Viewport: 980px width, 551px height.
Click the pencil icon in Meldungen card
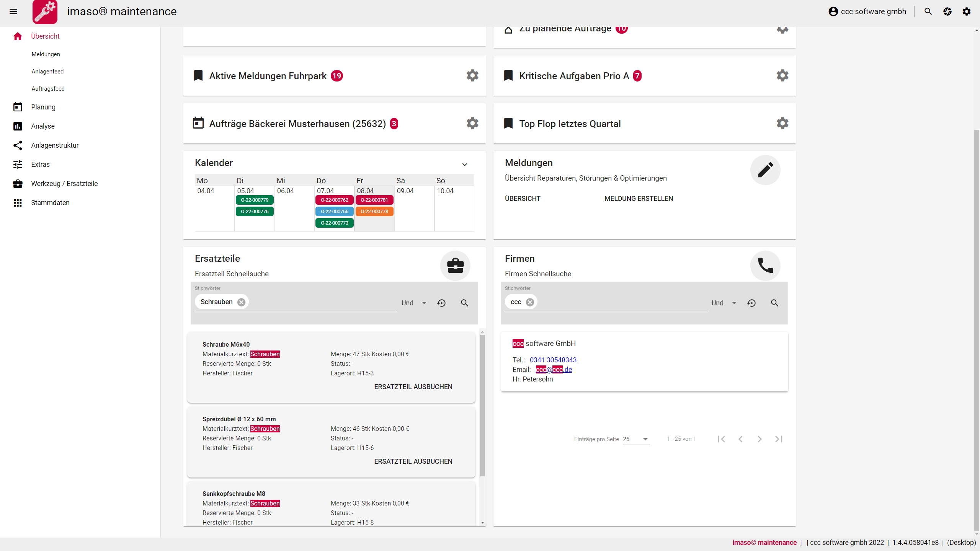tap(765, 170)
